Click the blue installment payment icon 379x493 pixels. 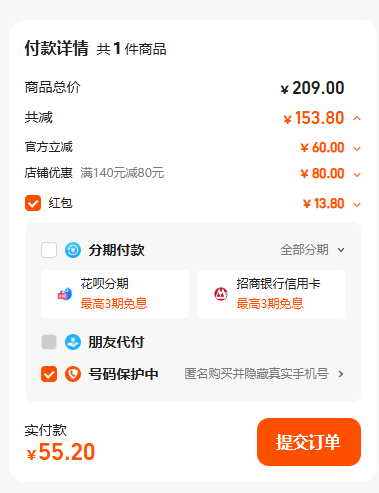73,250
